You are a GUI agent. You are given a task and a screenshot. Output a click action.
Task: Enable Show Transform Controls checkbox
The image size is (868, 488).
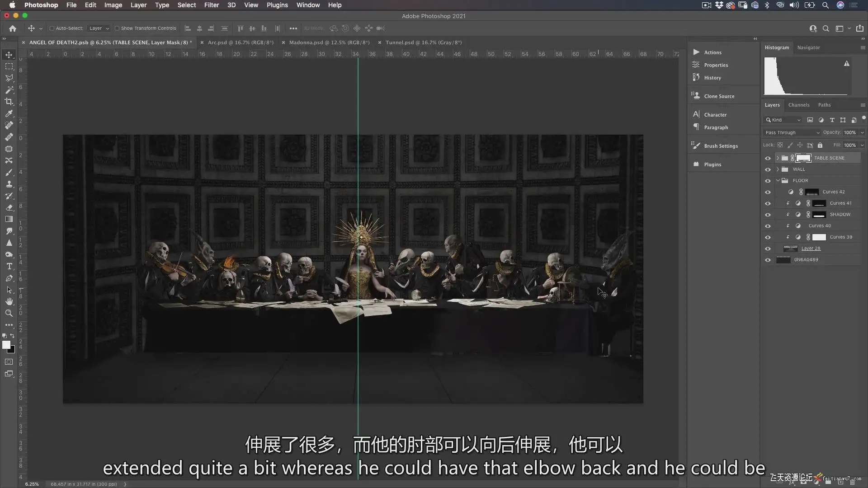(117, 28)
